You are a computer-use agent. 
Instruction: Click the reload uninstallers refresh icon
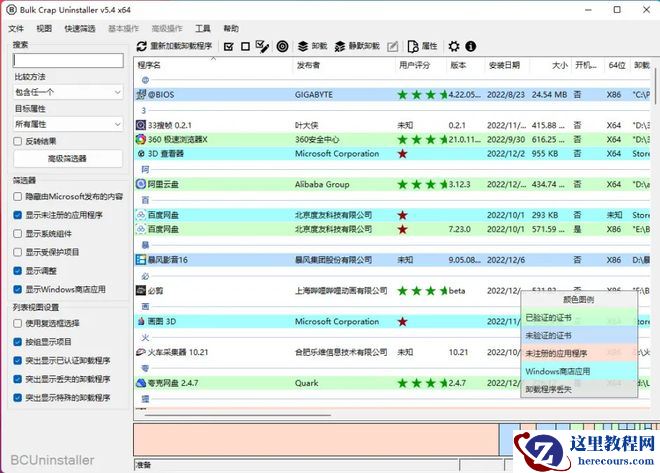pyautogui.click(x=141, y=46)
